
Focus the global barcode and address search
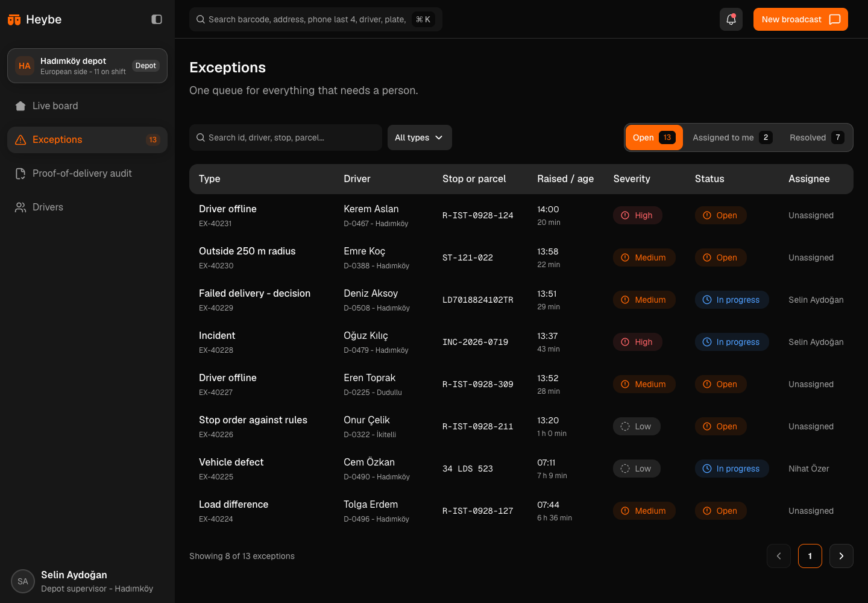pos(316,19)
